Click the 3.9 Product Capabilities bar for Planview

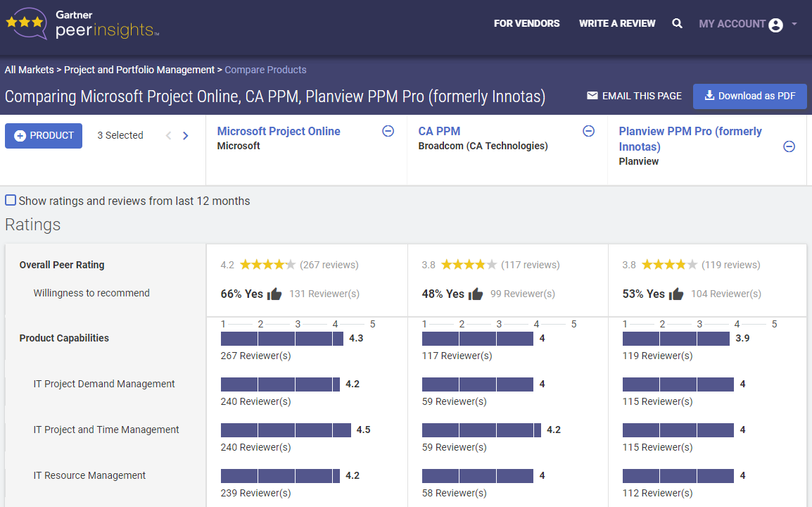point(675,339)
